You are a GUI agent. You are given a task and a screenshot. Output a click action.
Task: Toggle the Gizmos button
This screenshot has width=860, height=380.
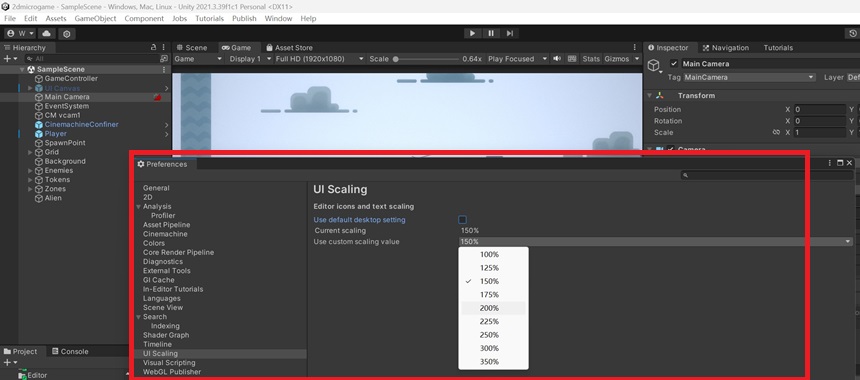(616, 59)
